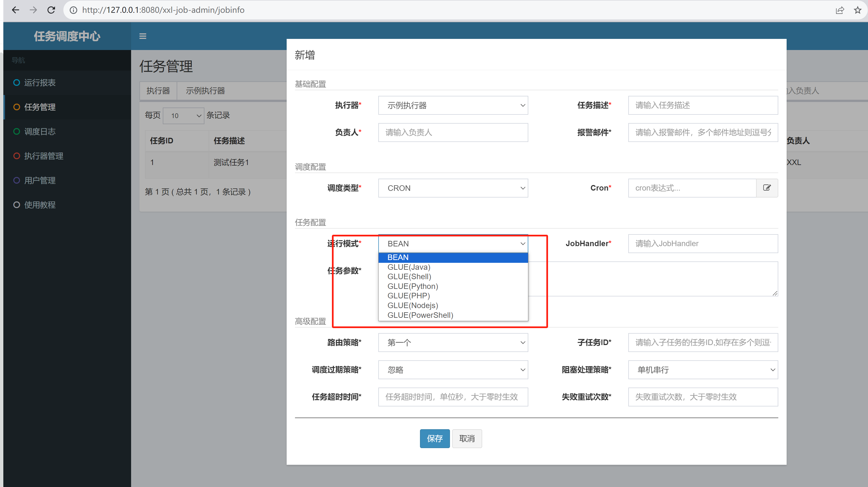Screen dimensions: 868x487
Task: Click the hamburger sidebar toggle icon
Action: pyautogui.click(x=142, y=36)
